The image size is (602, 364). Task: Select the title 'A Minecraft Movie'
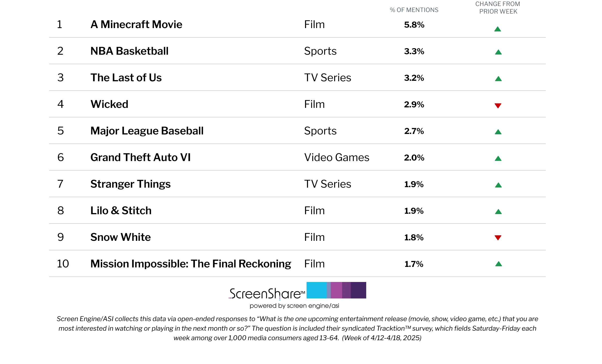click(x=136, y=24)
